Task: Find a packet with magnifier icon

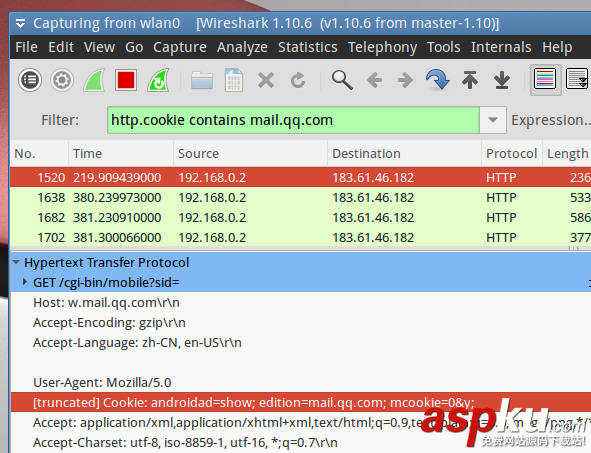Action: point(342,80)
